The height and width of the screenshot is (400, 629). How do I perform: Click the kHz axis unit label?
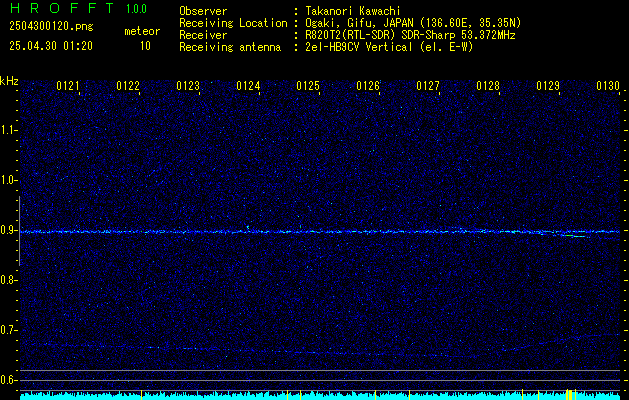click(9, 81)
